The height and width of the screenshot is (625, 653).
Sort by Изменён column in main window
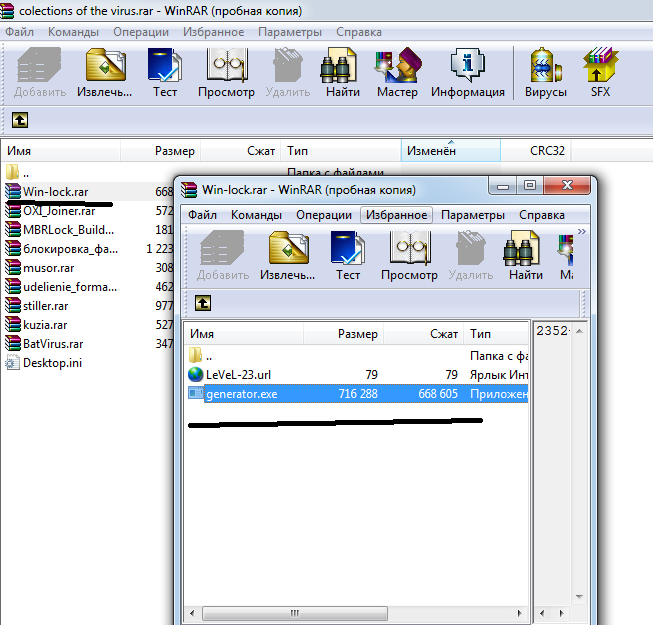pyautogui.click(x=451, y=151)
